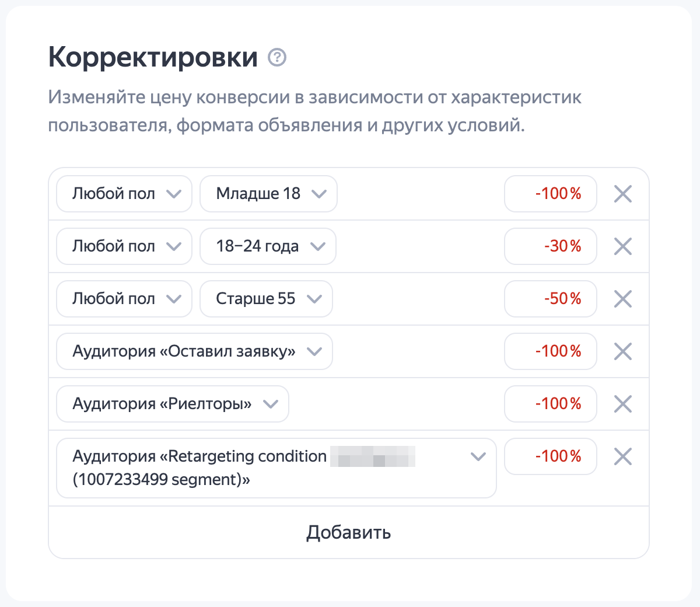Expand the Старше 55 age dropdown
This screenshot has width=700, height=607.
pos(266,299)
